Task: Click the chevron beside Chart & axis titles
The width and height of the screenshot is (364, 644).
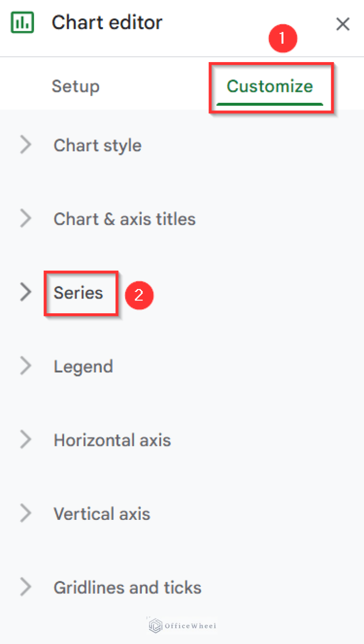Action: tap(26, 219)
